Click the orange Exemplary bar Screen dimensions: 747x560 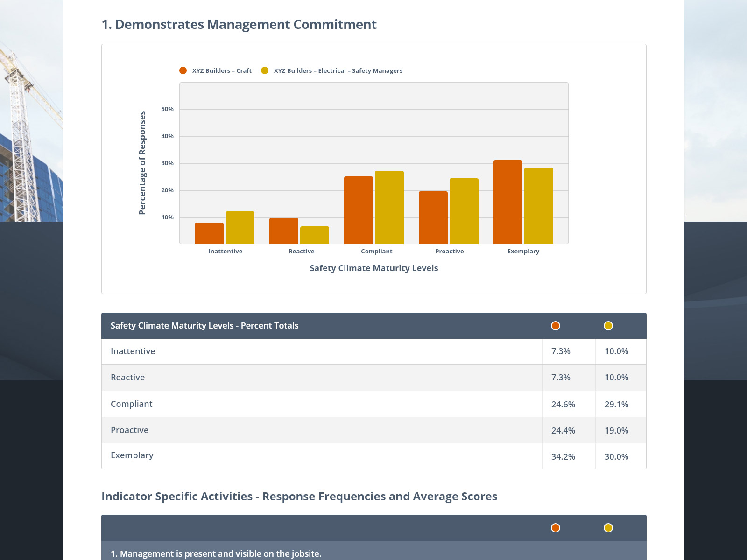pos(508,202)
